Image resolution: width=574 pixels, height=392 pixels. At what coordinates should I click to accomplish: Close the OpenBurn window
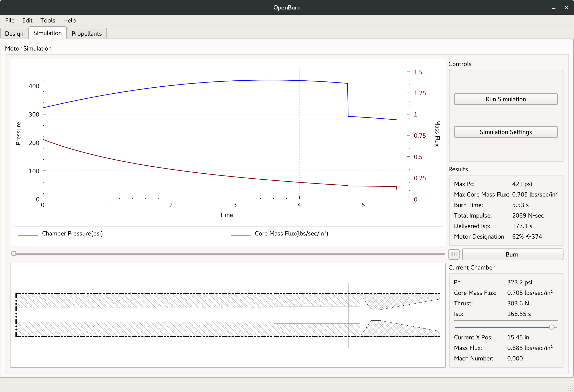(566, 8)
